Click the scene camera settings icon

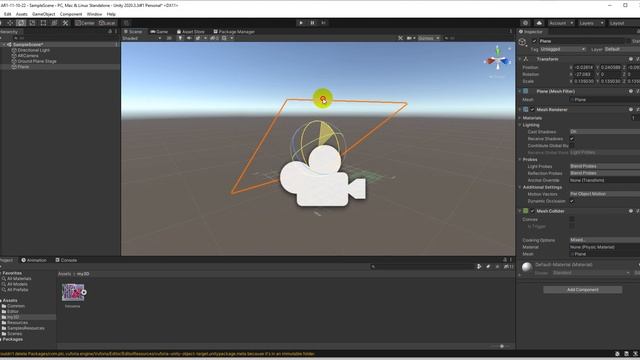tap(409, 38)
